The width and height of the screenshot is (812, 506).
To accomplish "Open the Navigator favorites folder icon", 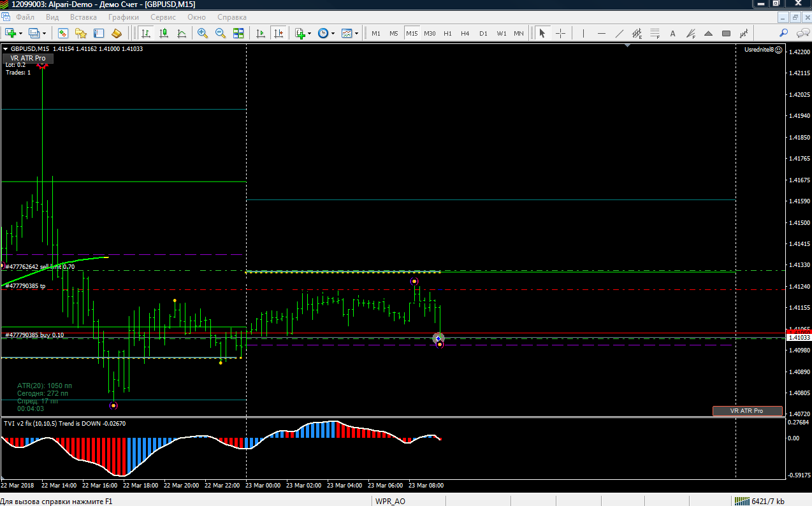I will [81, 33].
